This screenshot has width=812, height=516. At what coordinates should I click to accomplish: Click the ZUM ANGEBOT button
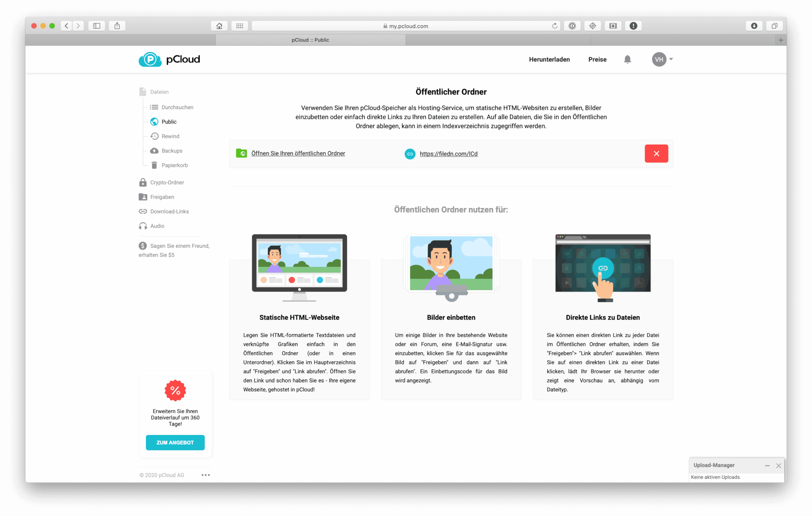click(175, 442)
